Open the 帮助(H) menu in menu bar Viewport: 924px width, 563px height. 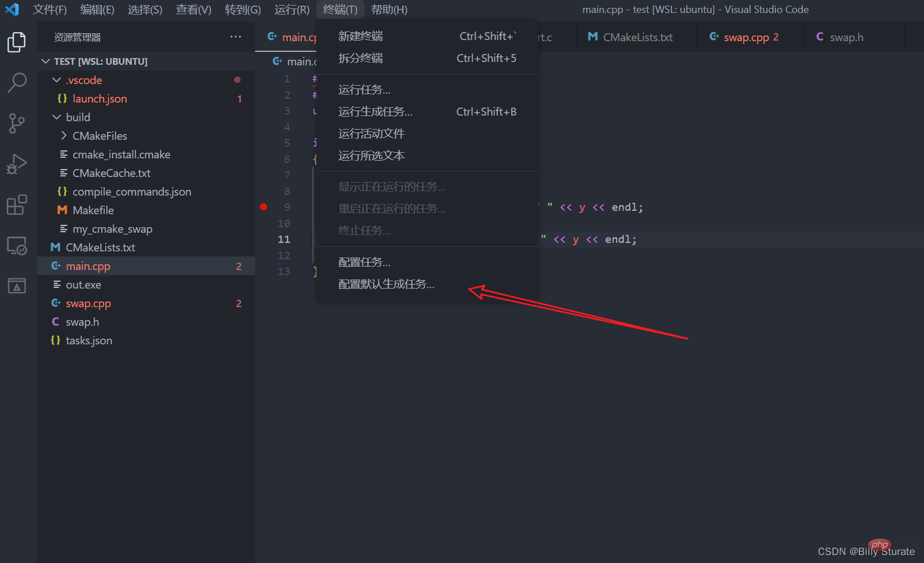pyautogui.click(x=389, y=10)
